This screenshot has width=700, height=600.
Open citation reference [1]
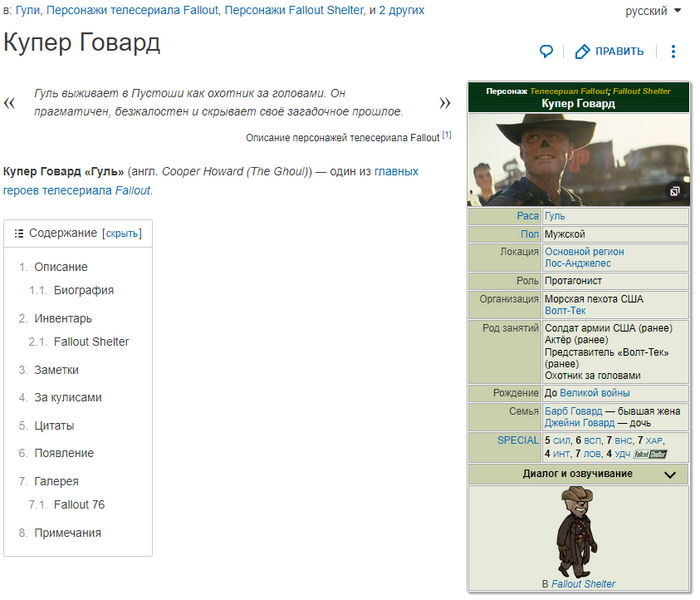click(447, 135)
